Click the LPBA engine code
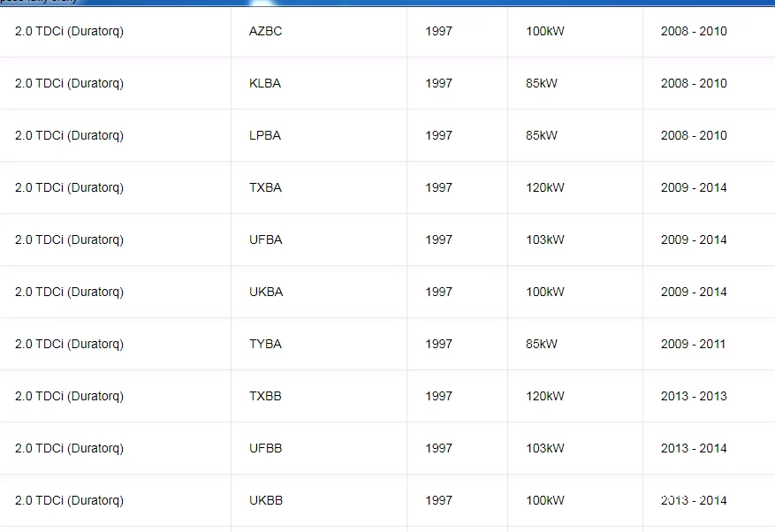The height and width of the screenshot is (532, 775). (265, 135)
